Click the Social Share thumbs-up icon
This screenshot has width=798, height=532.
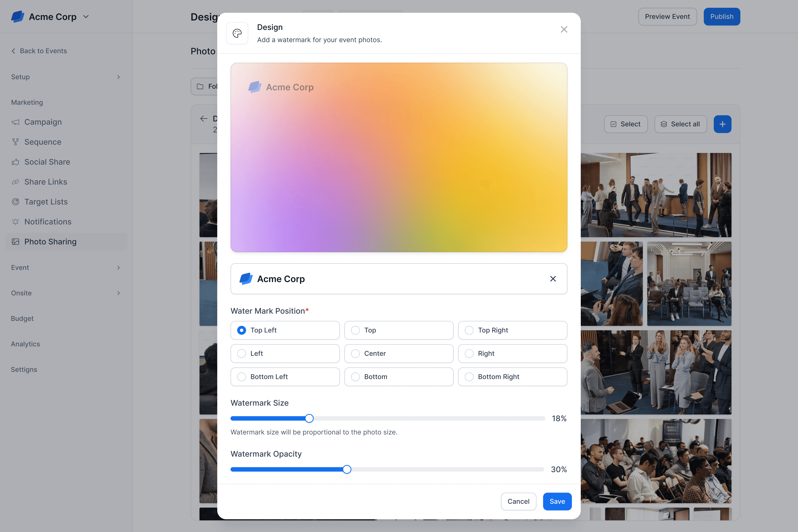click(x=16, y=162)
